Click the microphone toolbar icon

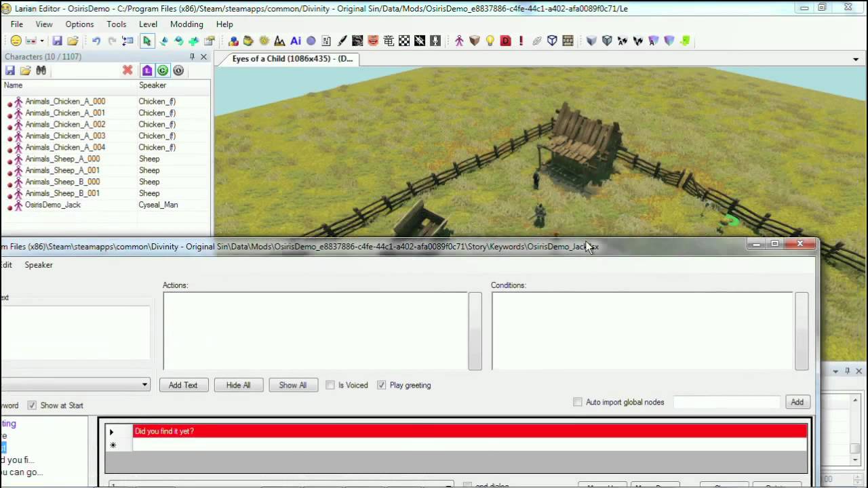coord(435,41)
